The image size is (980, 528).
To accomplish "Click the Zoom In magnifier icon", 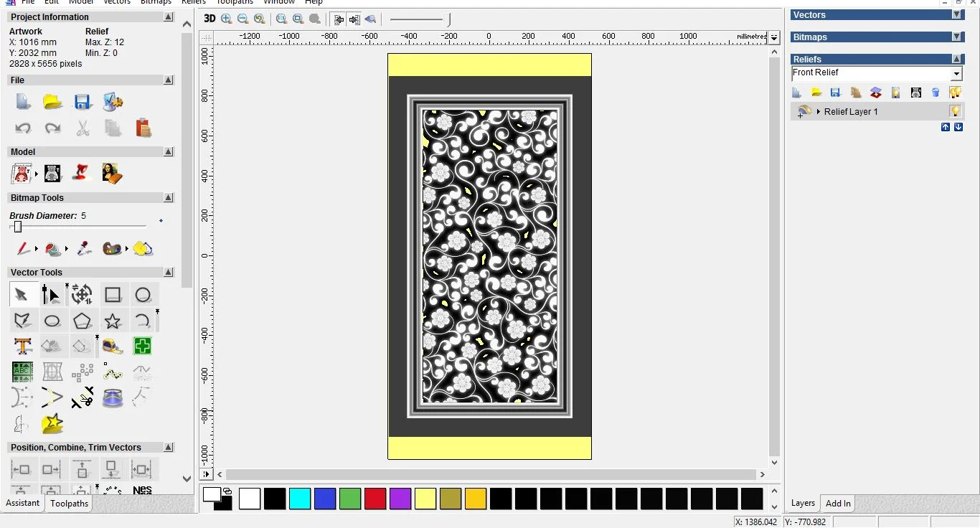I will pos(227,19).
